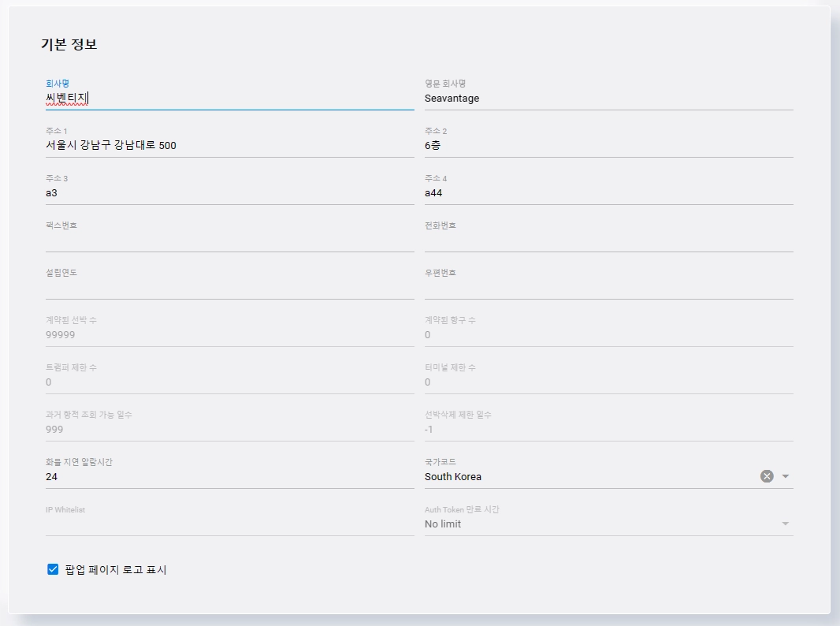Screen dimensions: 840x626
Task: Open the 국가코드 dropdown arrow
Action: (786, 476)
